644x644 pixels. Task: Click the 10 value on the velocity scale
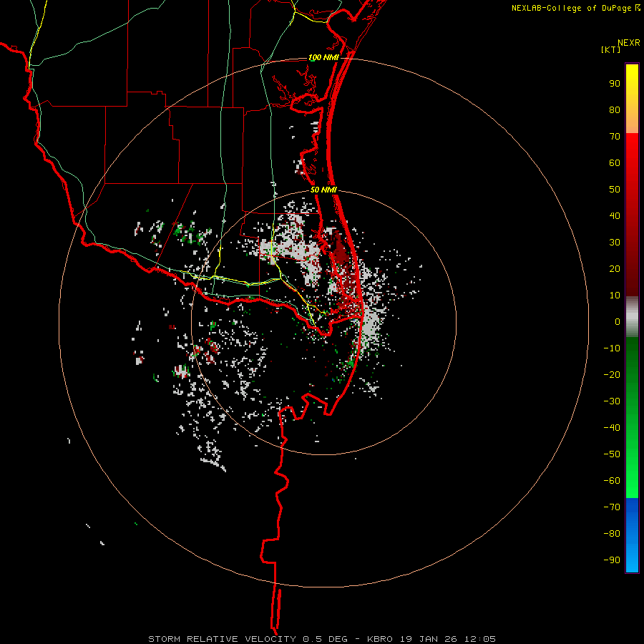click(615, 296)
